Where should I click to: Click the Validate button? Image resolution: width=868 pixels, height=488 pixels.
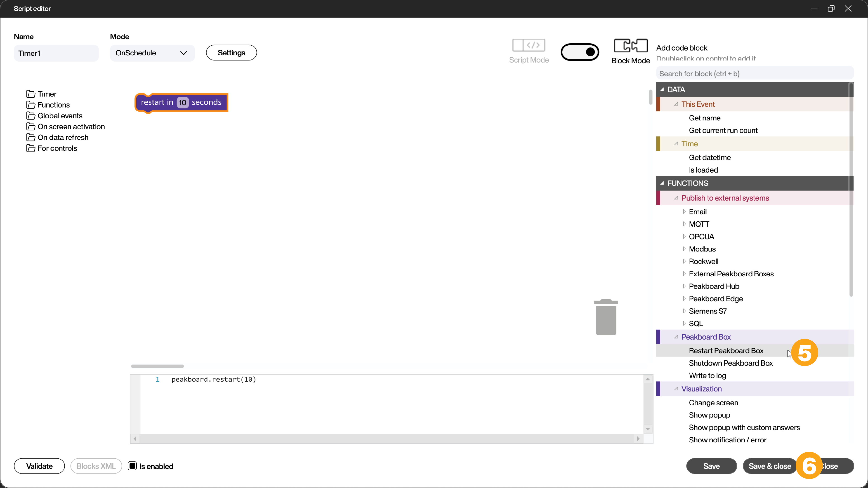tap(39, 466)
